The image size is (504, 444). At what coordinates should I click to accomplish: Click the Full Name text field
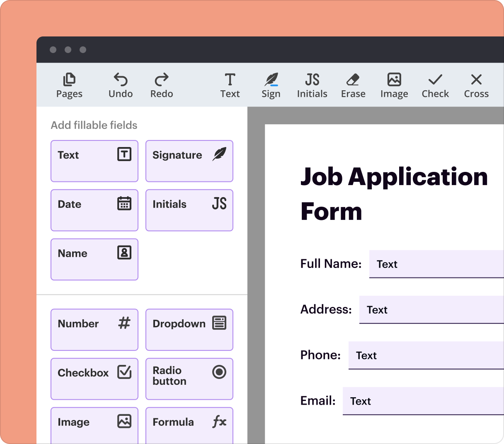[x=436, y=264]
